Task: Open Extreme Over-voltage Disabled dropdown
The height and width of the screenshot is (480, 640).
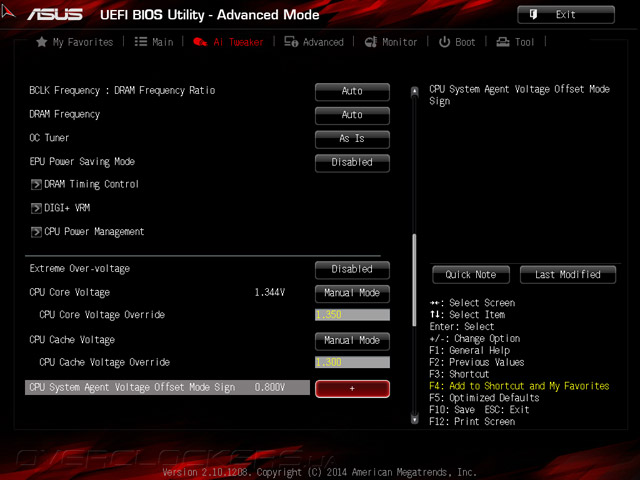Action: pos(352,269)
